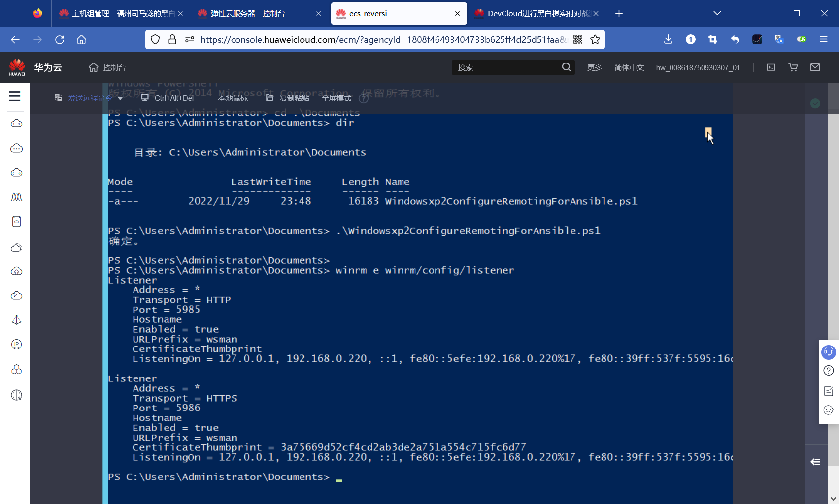Open remote console help question-mark icon
Viewport: 839px width, 504px height.
[364, 98]
